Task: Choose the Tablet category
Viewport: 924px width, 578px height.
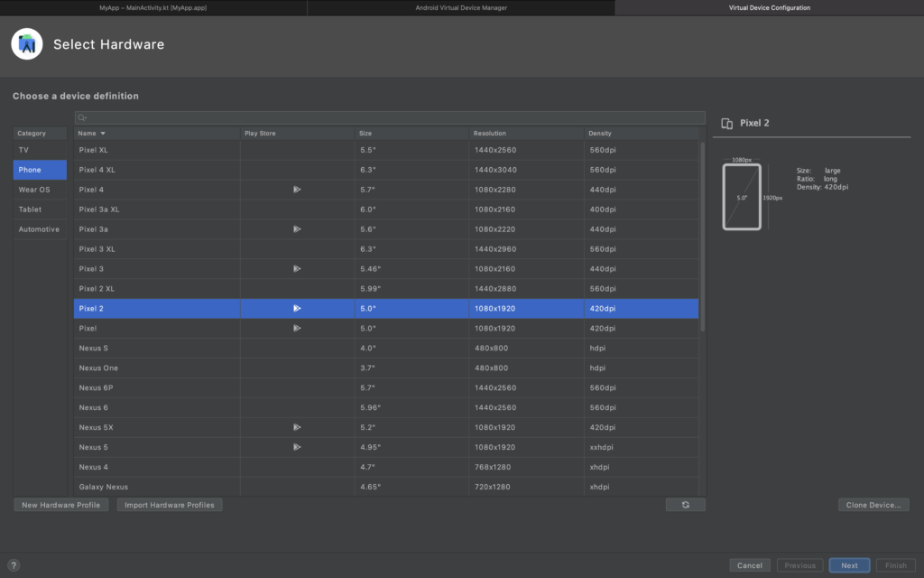Action: (40, 210)
